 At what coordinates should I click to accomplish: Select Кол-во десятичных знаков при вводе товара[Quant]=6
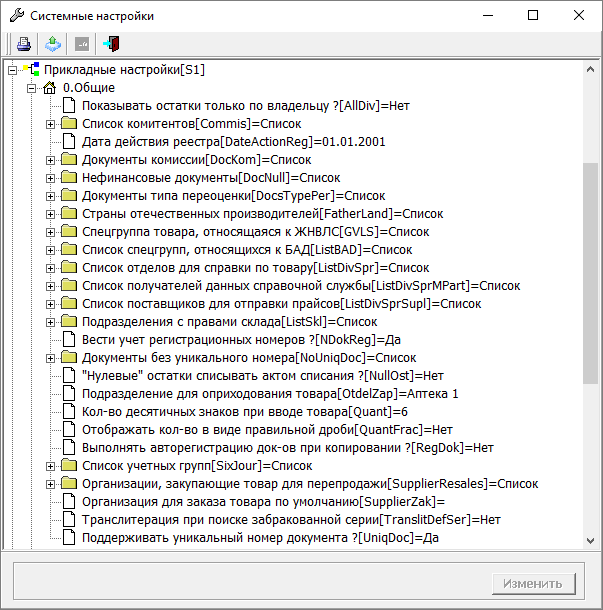(245, 412)
